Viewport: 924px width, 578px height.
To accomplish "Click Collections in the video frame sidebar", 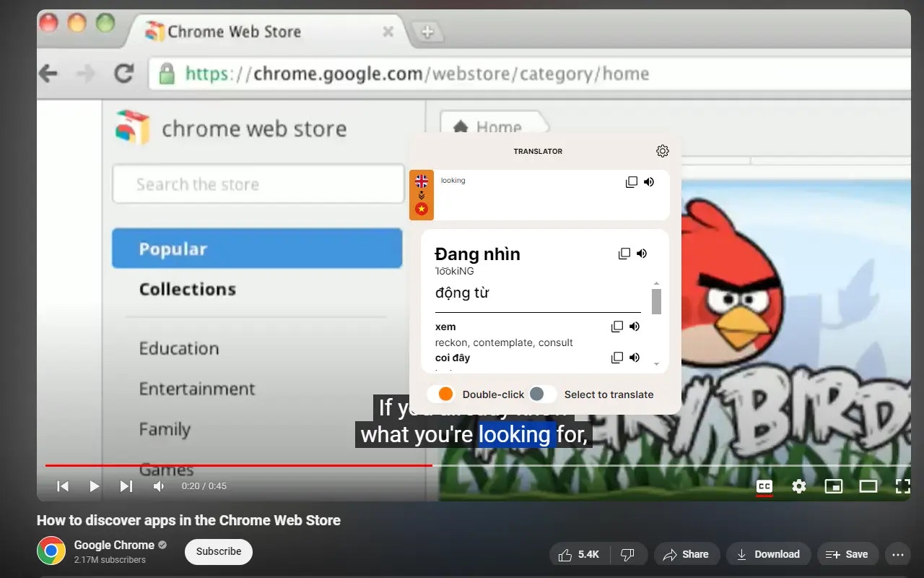I will [x=188, y=289].
